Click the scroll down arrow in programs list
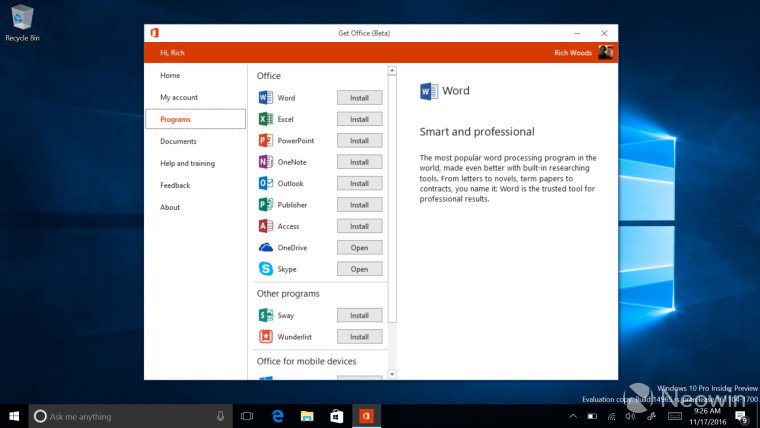 click(x=392, y=374)
